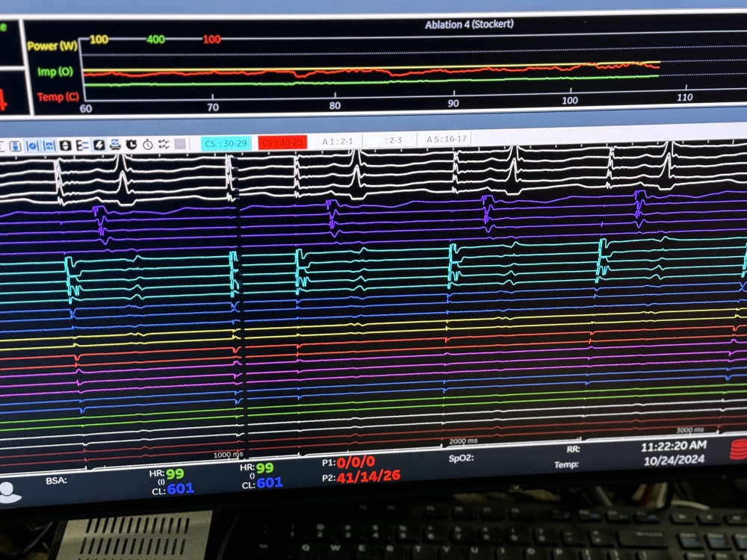Click the grayed-out square toolbar button

tap(180, 144)
